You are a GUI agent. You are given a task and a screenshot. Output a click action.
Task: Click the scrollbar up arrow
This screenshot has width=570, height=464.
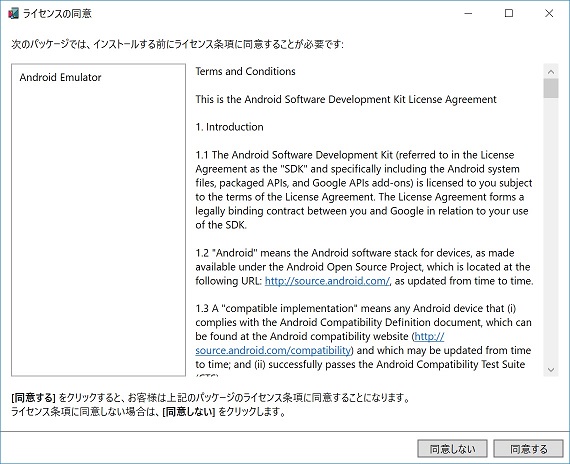(x=551, y=71)
